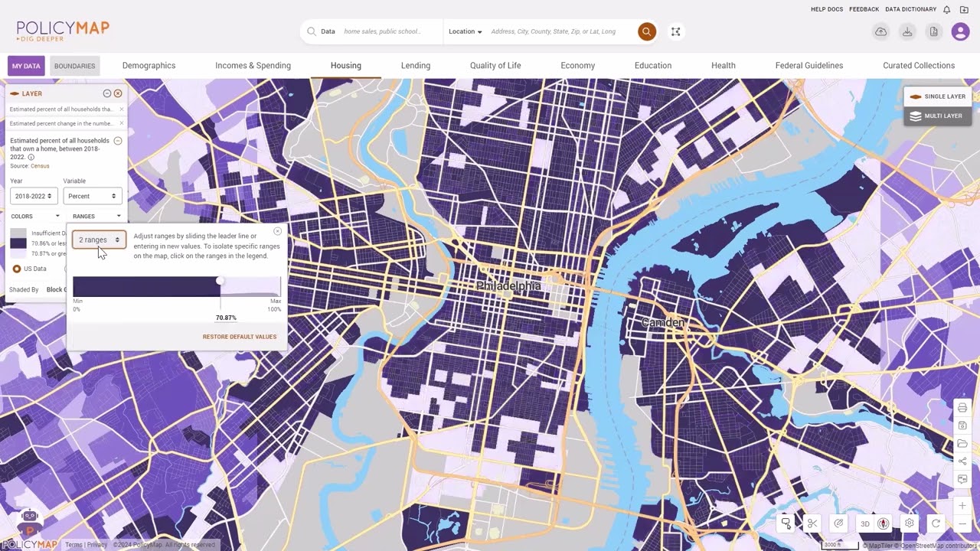Open the notifications bell

click(946, 9)
